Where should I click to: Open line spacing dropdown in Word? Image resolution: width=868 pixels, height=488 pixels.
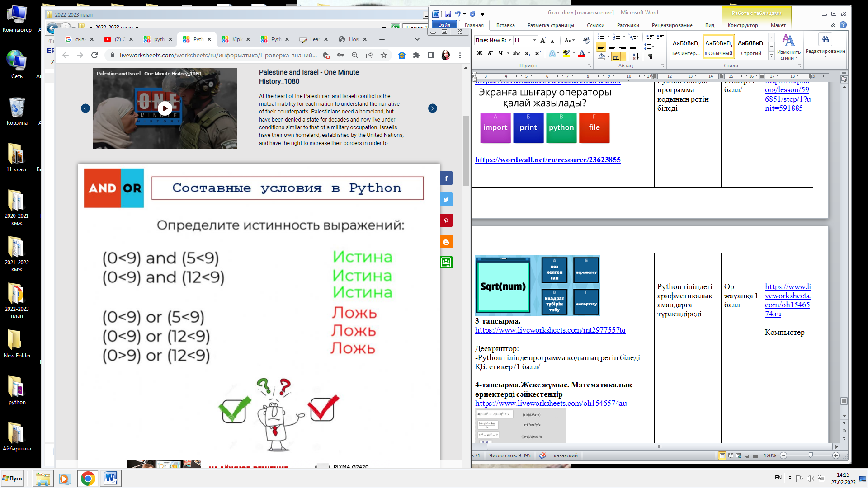(x=649, y=47)
